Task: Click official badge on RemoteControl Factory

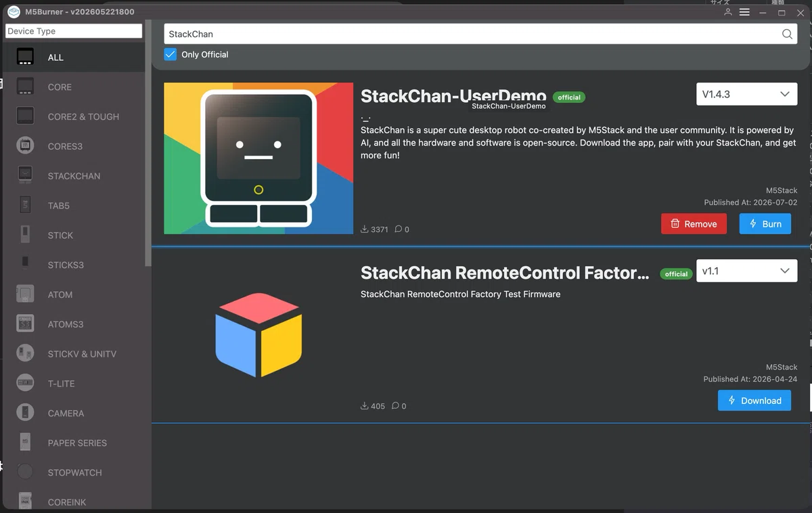Action: click(x=676, y=274)
